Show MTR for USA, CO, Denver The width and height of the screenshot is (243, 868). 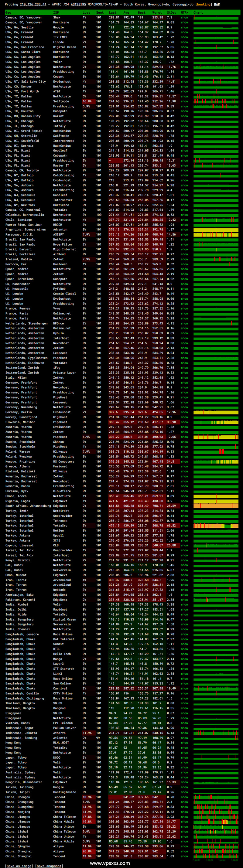[x=184, y=87]
